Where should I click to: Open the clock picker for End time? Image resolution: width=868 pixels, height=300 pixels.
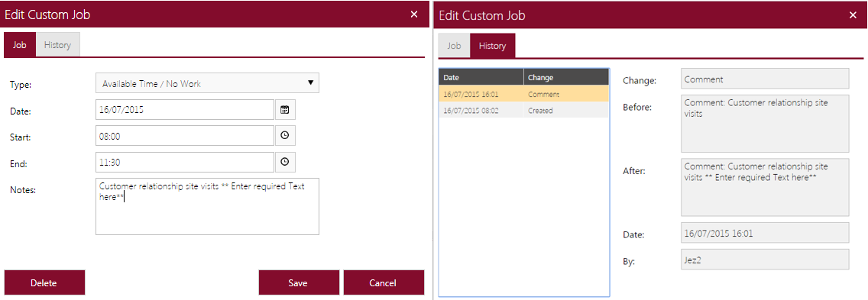coord(285,162)
